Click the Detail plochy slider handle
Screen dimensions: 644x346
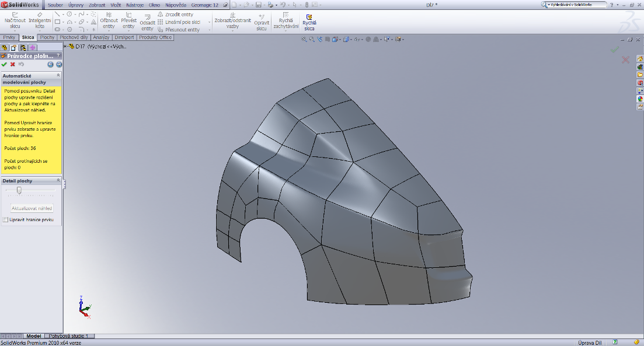coord(19,190)
